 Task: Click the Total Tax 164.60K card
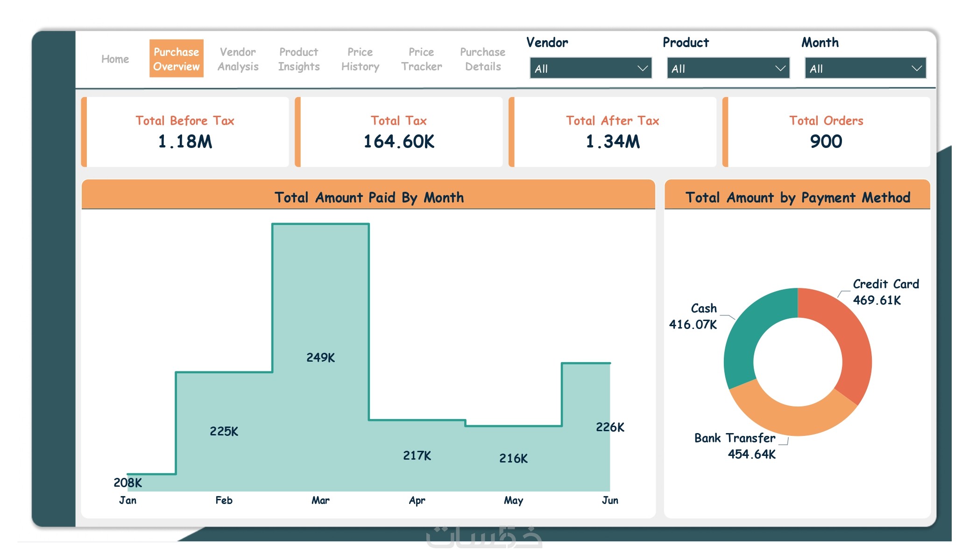pos(399,132)
